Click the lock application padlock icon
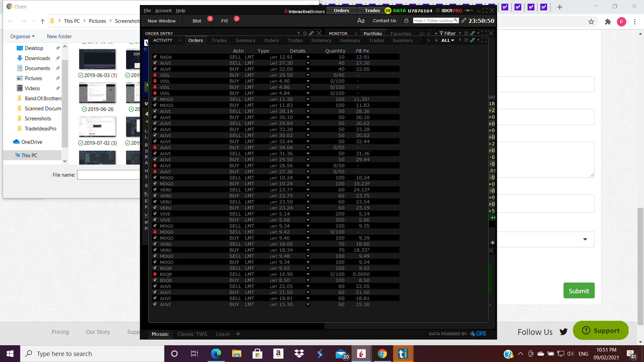 point(406,21)
